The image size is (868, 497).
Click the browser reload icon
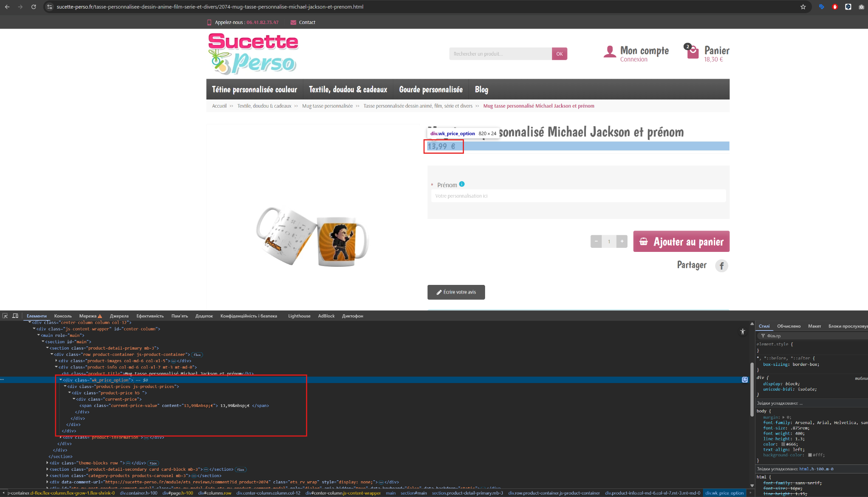[33, 7]
